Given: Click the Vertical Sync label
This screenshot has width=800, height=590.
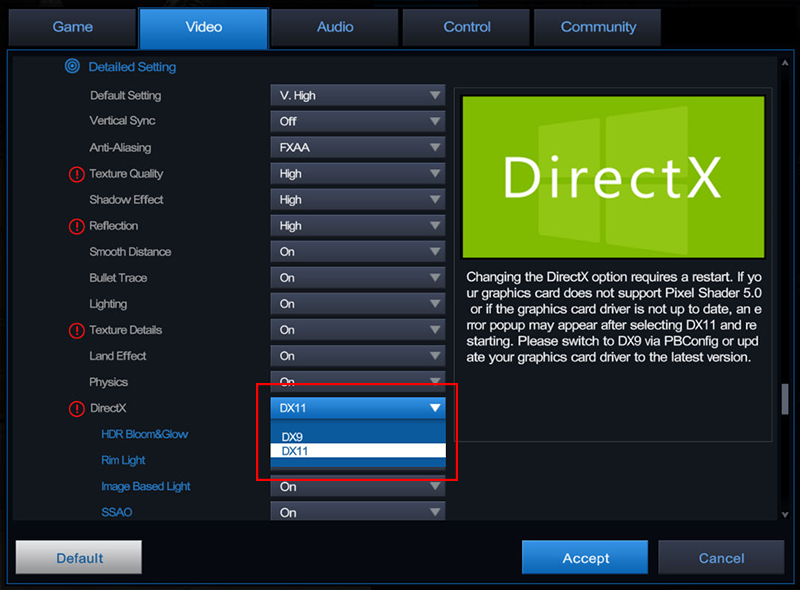Looking at the screenshot, I should (x=122, y=121).
